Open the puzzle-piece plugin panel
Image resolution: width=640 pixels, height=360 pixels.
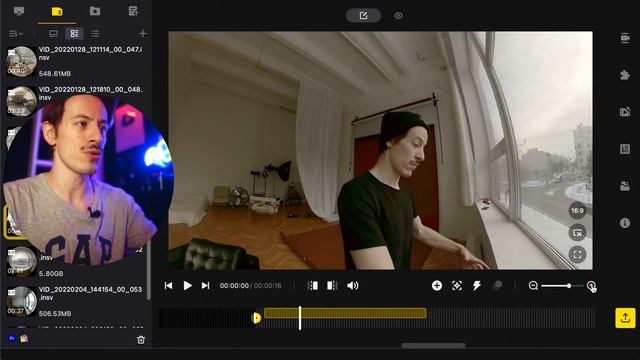pyautogui.click(x=624, y=75)
